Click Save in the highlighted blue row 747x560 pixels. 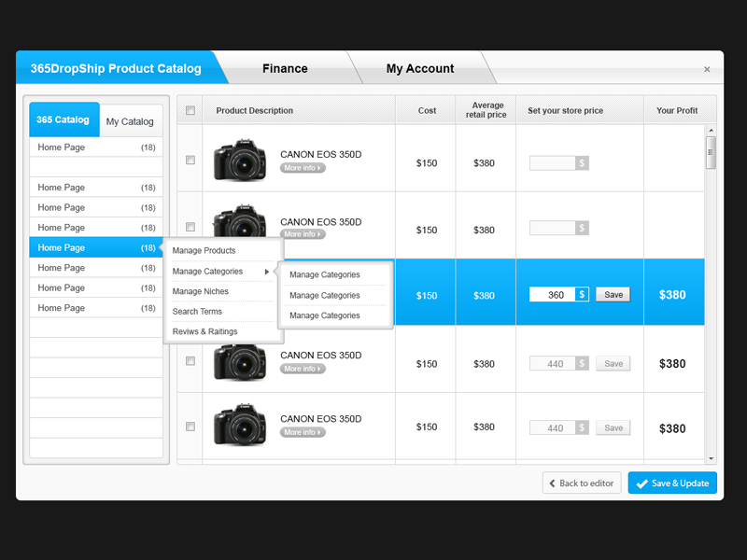[x=613, y=295]
